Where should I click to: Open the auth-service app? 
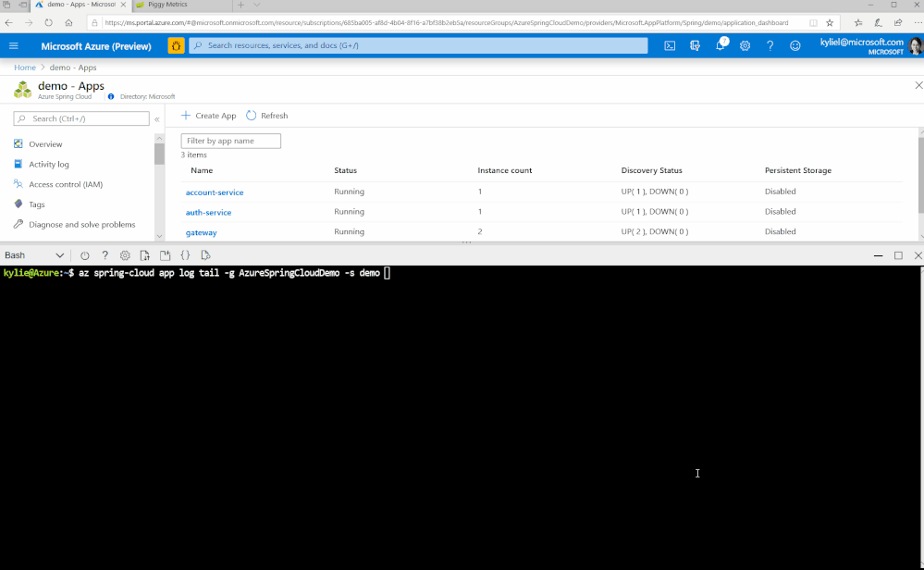[209, 212]
